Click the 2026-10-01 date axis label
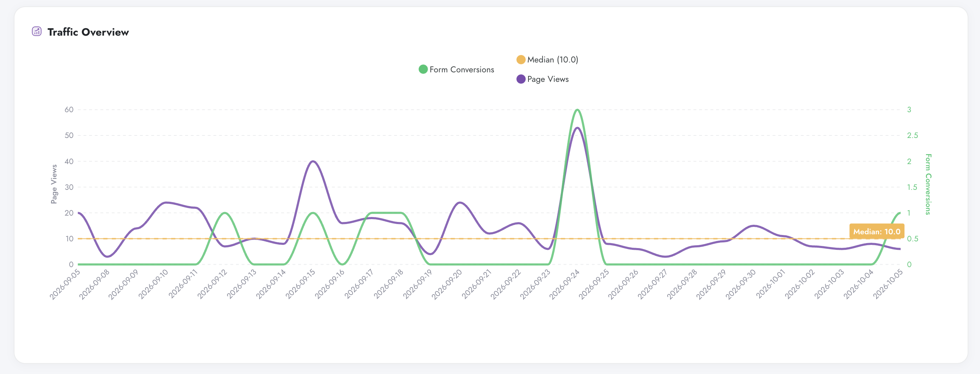 coord(770,284)
